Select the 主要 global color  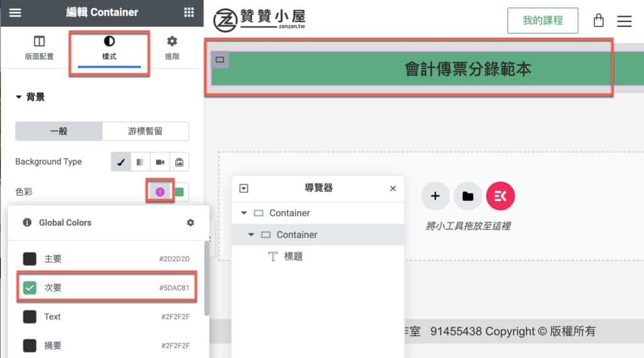106,259
